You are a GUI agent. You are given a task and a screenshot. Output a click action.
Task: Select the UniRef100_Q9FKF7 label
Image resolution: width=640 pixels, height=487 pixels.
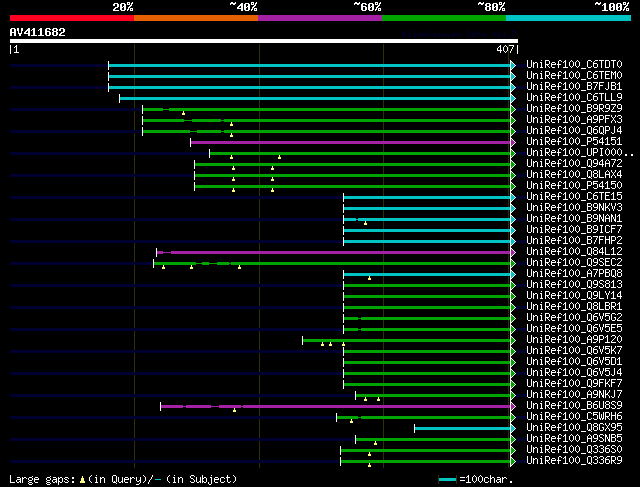(574, 384)
